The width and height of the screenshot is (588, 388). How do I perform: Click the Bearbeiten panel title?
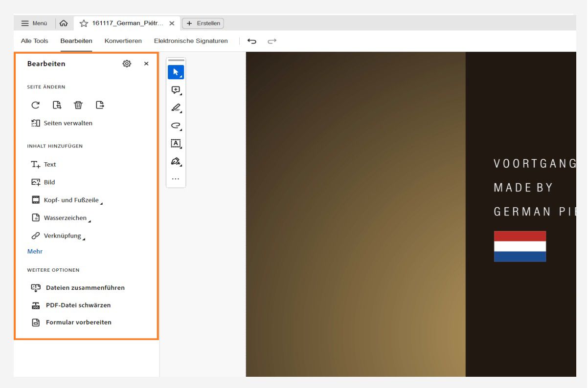[46, 64]
